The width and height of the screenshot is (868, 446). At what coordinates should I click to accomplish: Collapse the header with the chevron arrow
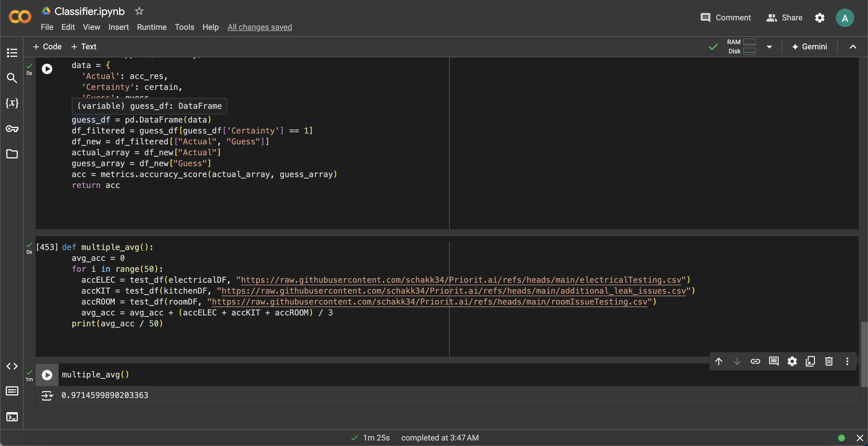pos(852,47)
